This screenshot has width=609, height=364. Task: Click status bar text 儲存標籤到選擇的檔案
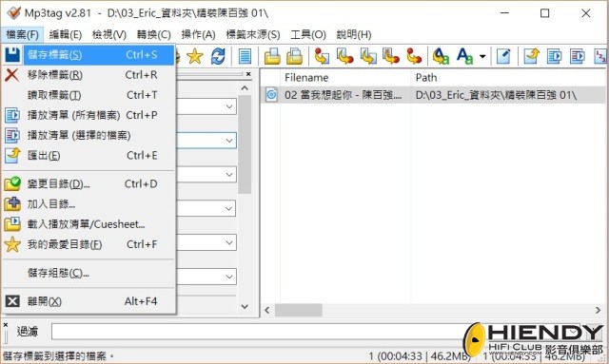(x=58, y=355)
